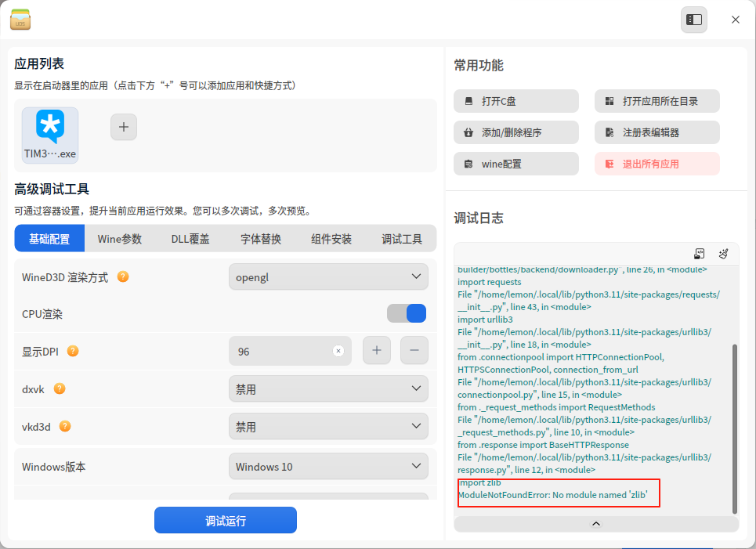Click the bottle manager app logo
The height and width of the screenshot is (549, 756).
point(20,20)
